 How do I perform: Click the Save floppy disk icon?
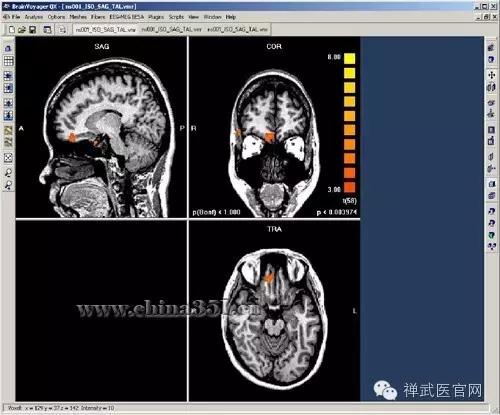point(32,30)
